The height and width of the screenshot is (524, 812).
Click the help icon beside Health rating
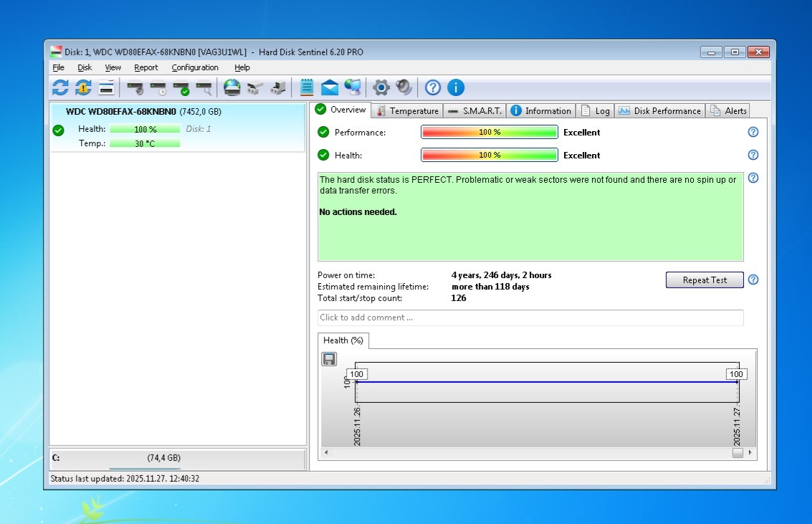click(x=753, y=155)
